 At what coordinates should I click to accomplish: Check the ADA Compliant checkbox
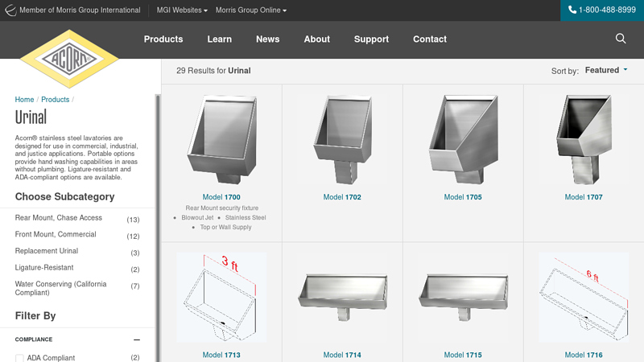[x=20, y=358]
